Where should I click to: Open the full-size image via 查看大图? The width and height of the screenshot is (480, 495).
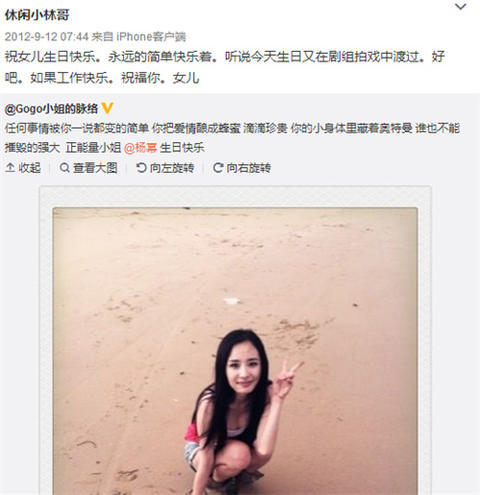[x=95, y=168]
